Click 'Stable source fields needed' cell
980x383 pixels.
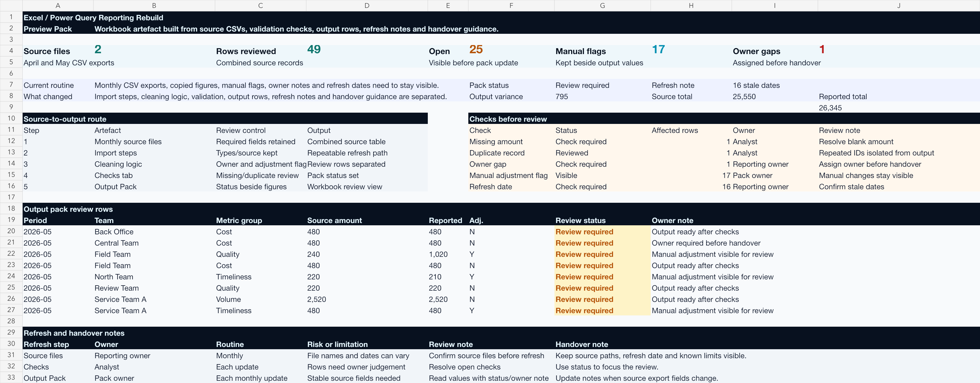353,378
